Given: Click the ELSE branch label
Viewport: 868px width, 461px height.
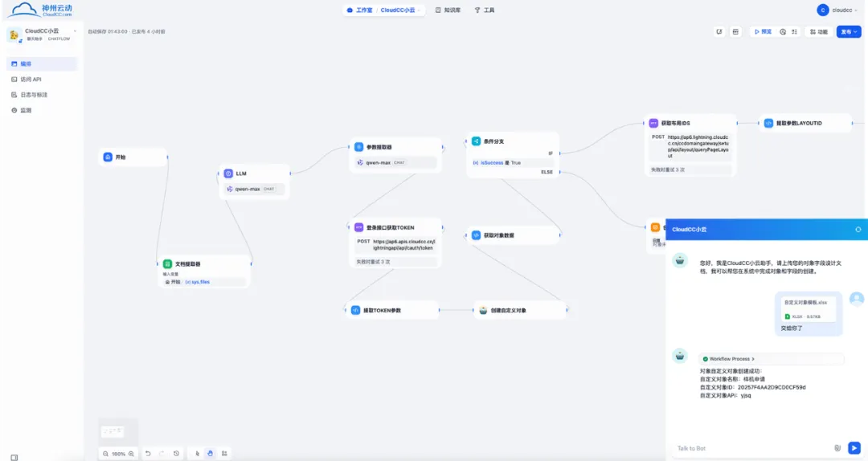Looking at the screenshot, I should (x=547, y=172).
